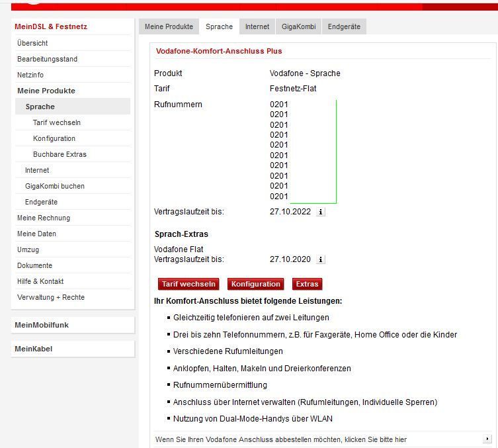The width and height of the screenshot is (498, 448).
Task: Open Meine Rechnung in sidebar
Action: coord(44,218)
